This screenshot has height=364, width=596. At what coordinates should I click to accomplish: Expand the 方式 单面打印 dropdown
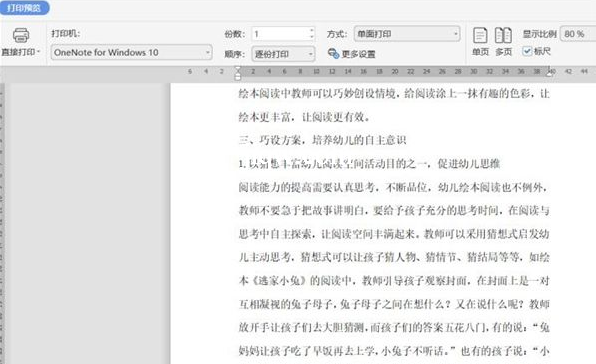click(407, 34)
